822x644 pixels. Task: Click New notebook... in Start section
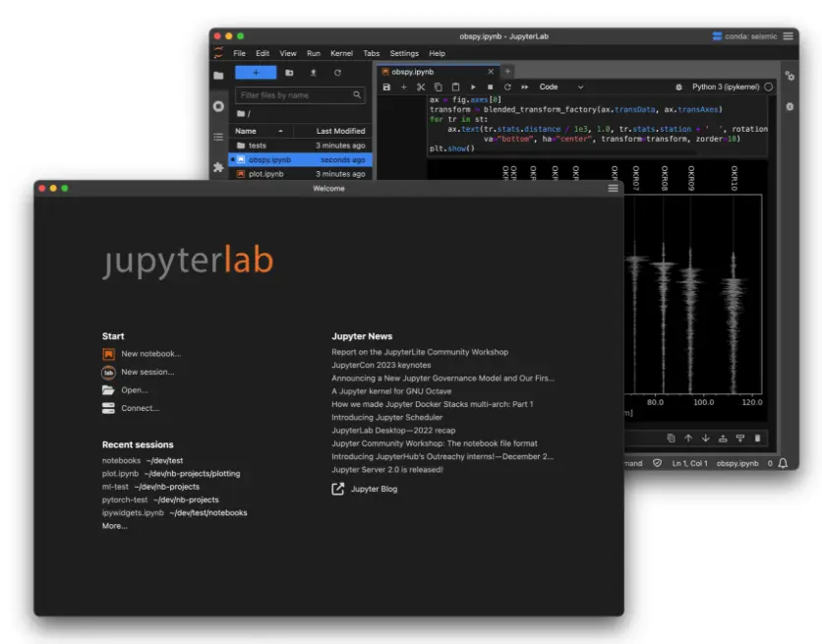tap(142, 354)
